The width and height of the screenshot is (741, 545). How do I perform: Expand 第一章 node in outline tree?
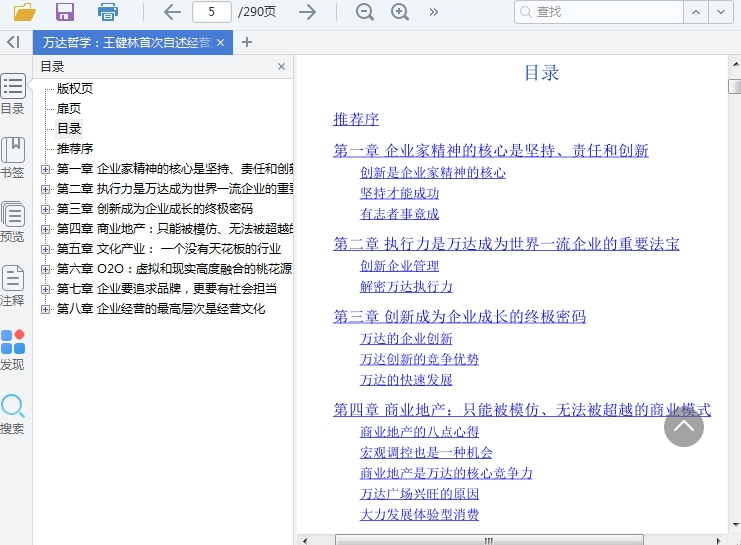tap(45, 169)
